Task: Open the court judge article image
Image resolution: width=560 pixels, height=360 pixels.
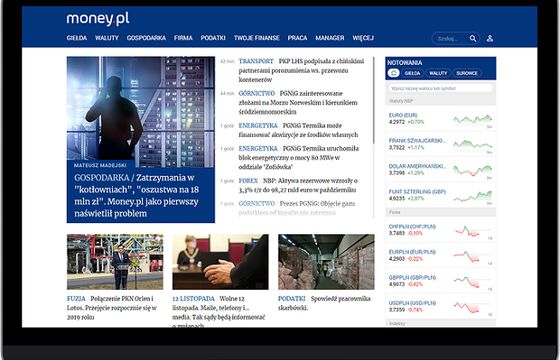Action: click(x=220, y=261)
